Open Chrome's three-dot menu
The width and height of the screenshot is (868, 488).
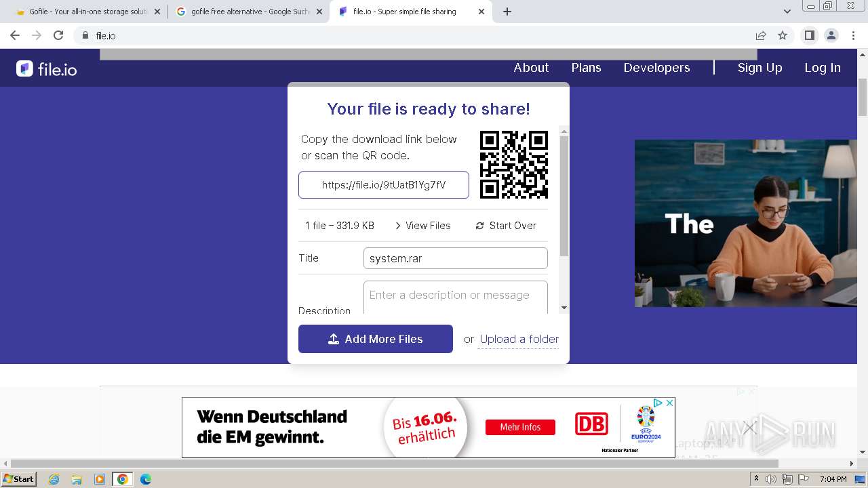pyautogui.click(x=852, y=35)
